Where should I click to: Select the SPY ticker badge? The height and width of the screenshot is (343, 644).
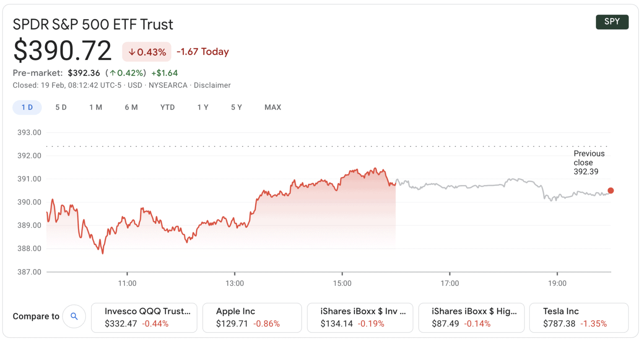tap(612, 22)
